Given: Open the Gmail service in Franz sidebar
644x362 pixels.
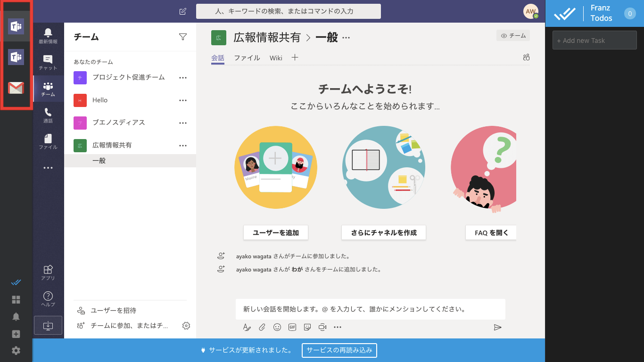Looking at the screenshot, I should point(16,88).
